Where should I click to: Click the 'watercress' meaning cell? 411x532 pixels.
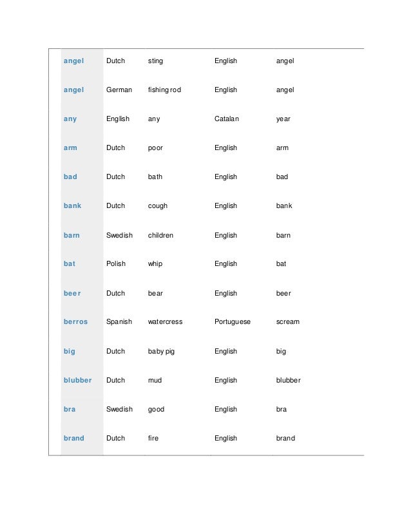166,321
